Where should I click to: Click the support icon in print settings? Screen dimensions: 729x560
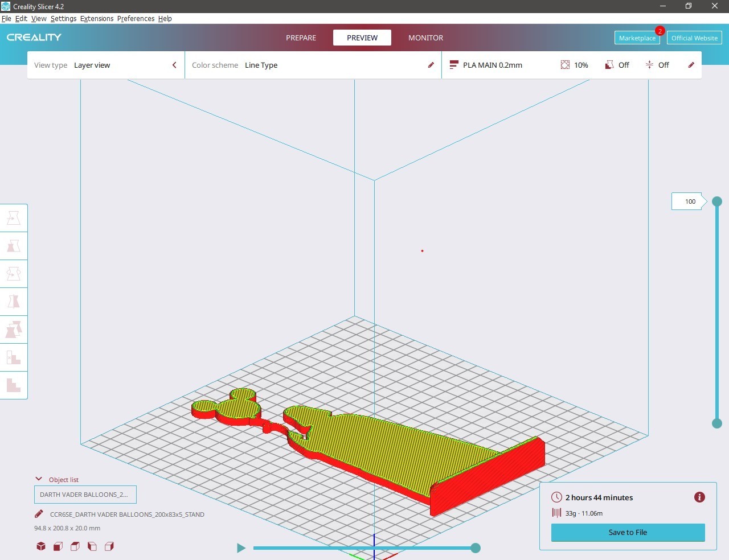(x=609, y=65)
